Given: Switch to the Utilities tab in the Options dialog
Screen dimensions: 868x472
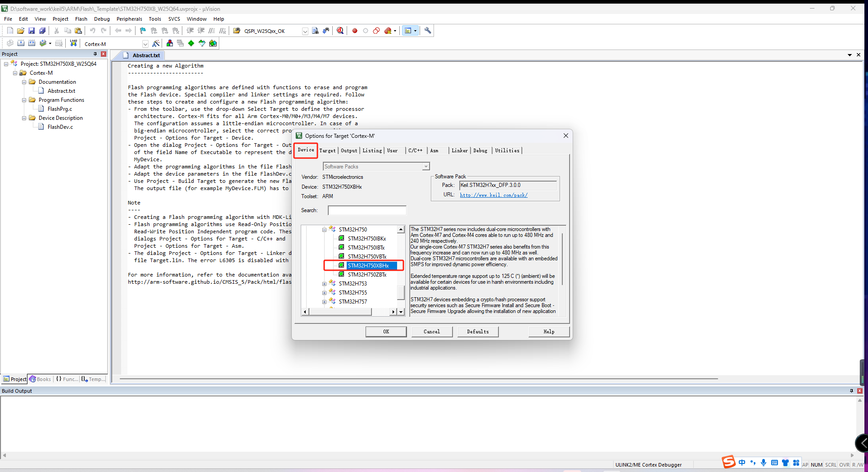Looking at the screenshot, I should (507, 150).
